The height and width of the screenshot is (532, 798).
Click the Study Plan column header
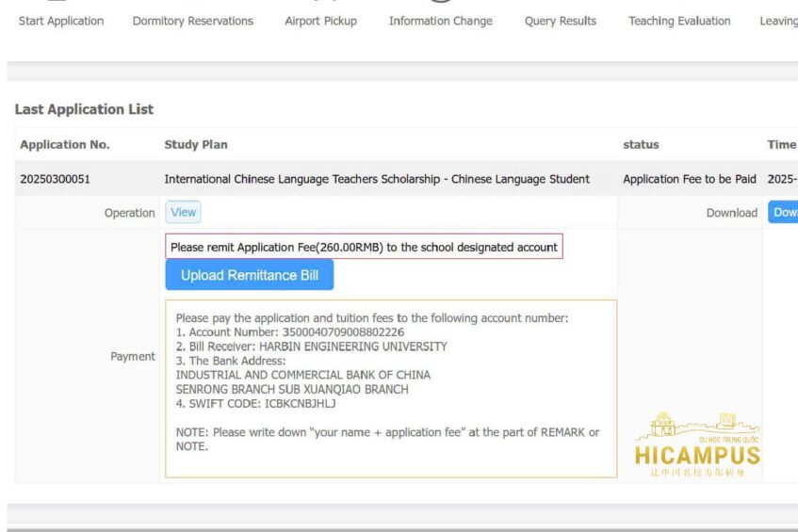(x=196, y=145)
